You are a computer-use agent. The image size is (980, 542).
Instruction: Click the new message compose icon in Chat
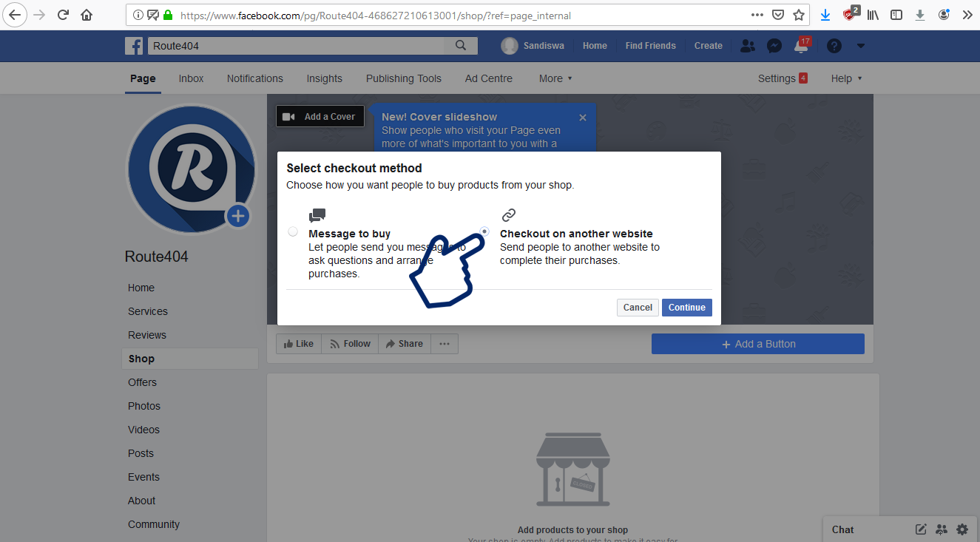[921, 529]
